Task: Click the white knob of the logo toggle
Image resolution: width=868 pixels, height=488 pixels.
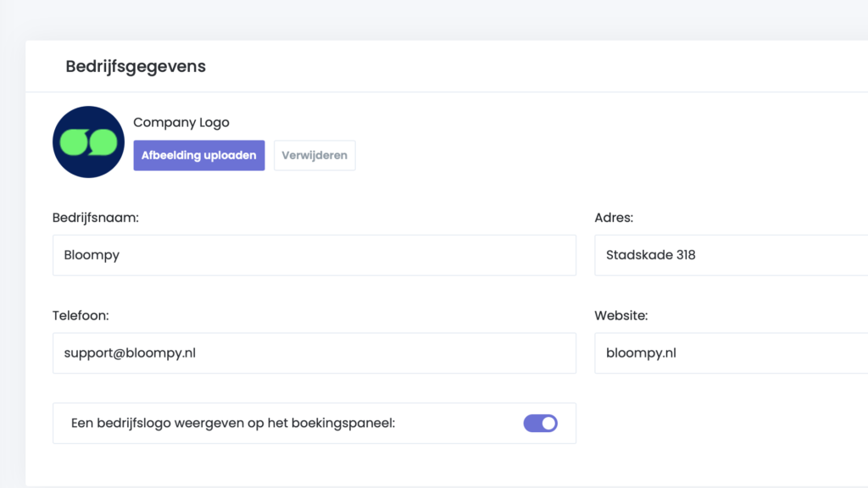Action: (x=548, y=423)
